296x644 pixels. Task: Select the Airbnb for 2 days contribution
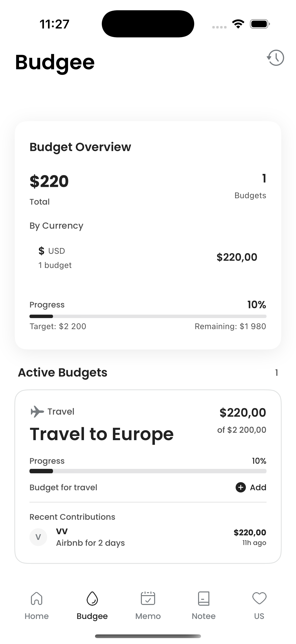148,537
